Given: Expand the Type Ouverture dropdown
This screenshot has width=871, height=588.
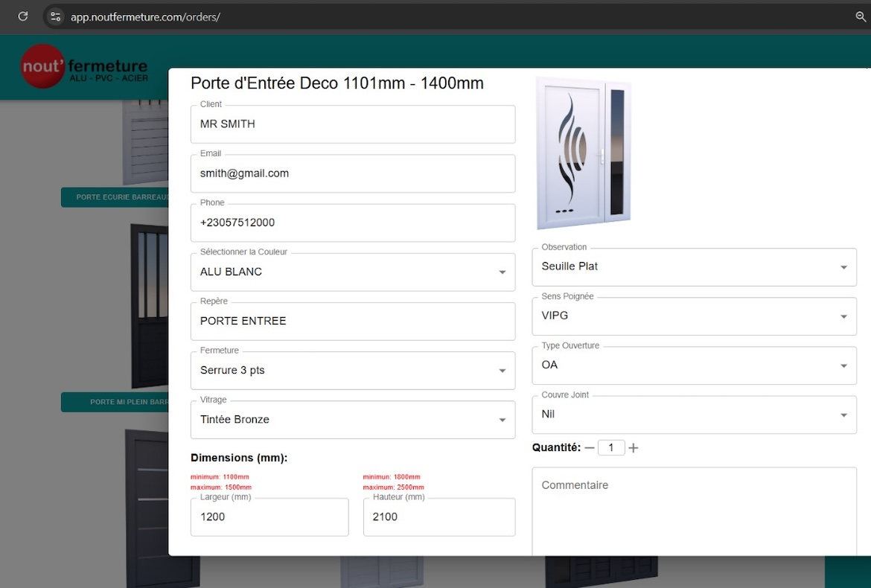Looking at the screenshot, I should pos(843,365).
